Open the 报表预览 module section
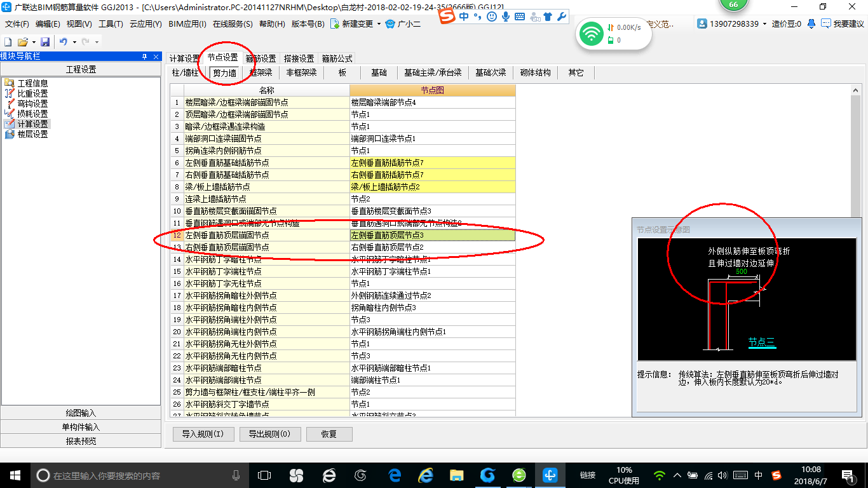Image resolution: width=868 pixels, height=488 pixels. 81,441
